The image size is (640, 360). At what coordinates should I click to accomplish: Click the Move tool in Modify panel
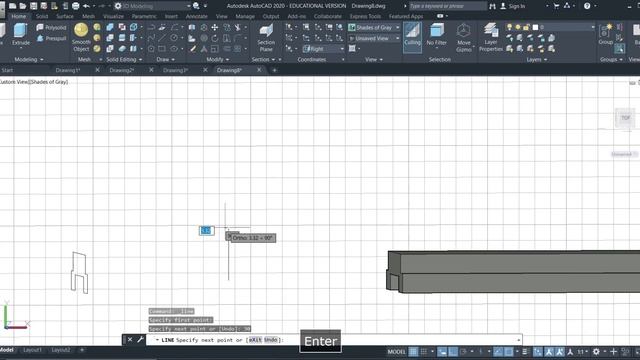(x=215, y=27)
